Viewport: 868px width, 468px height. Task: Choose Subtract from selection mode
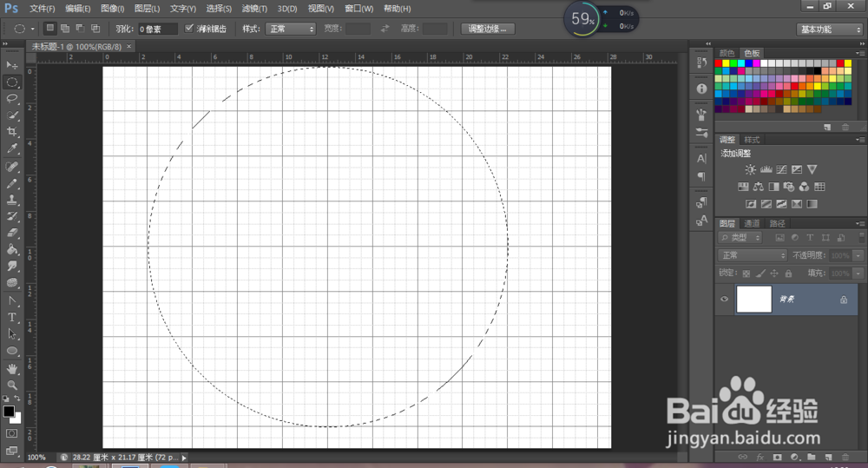pos(80,29)
